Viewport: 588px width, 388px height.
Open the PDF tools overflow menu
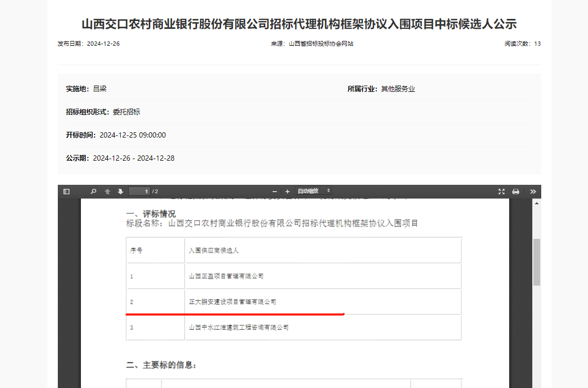[x=533, y=192]
